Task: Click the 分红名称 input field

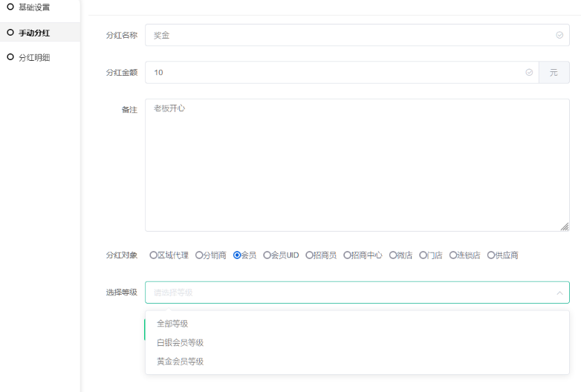Action: tap(349, 35)
